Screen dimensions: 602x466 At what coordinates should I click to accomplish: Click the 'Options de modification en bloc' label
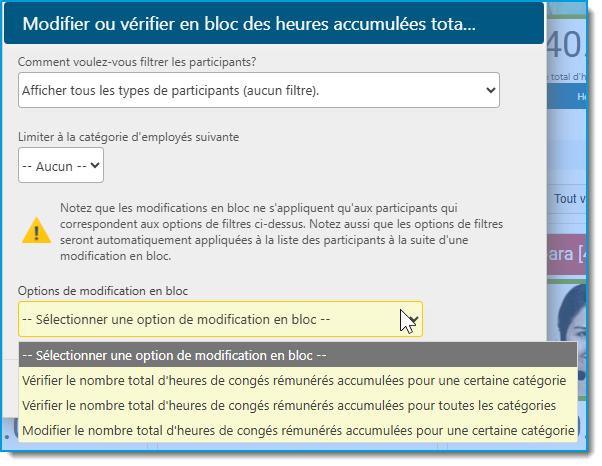103,291
